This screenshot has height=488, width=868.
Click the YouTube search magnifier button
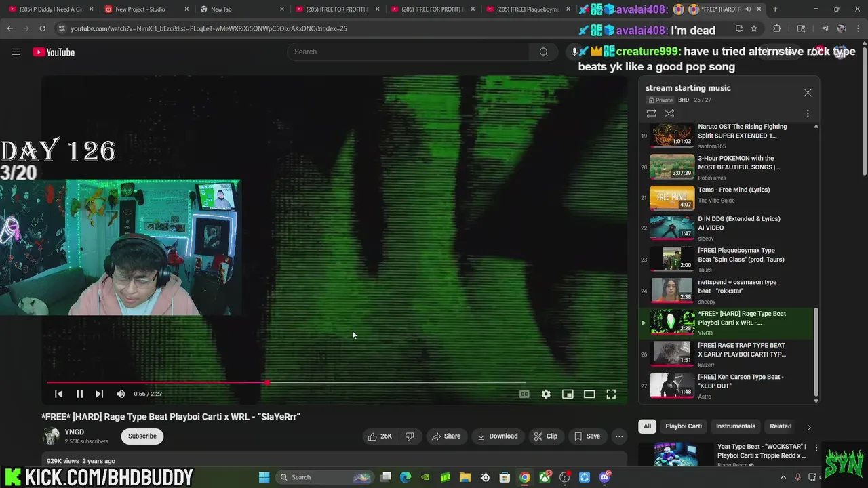543,52
